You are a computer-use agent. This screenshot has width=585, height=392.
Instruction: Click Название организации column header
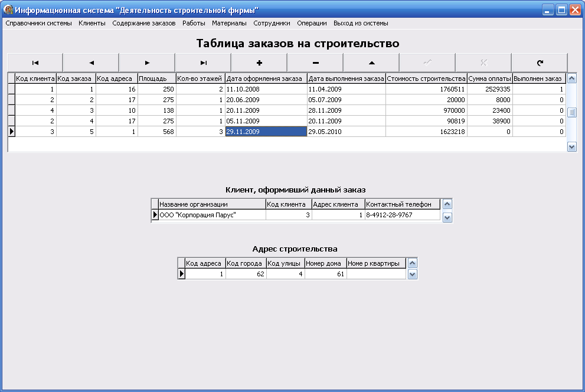click(x=212, y=204)
